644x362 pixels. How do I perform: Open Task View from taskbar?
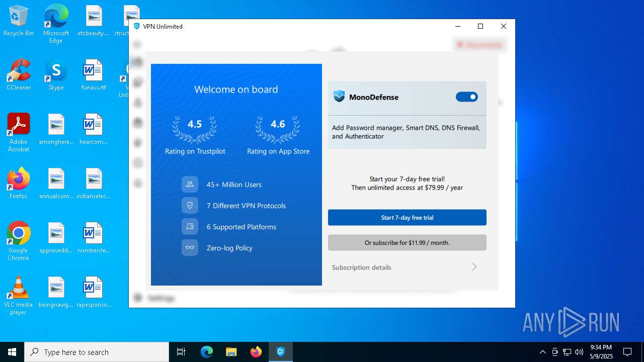click(x=181, y=352)
